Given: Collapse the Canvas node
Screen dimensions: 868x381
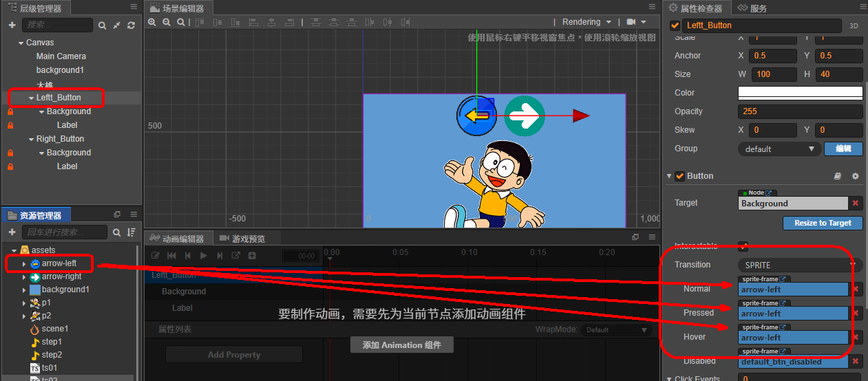Looking at the screenshot, I should (x=21, y=43).
